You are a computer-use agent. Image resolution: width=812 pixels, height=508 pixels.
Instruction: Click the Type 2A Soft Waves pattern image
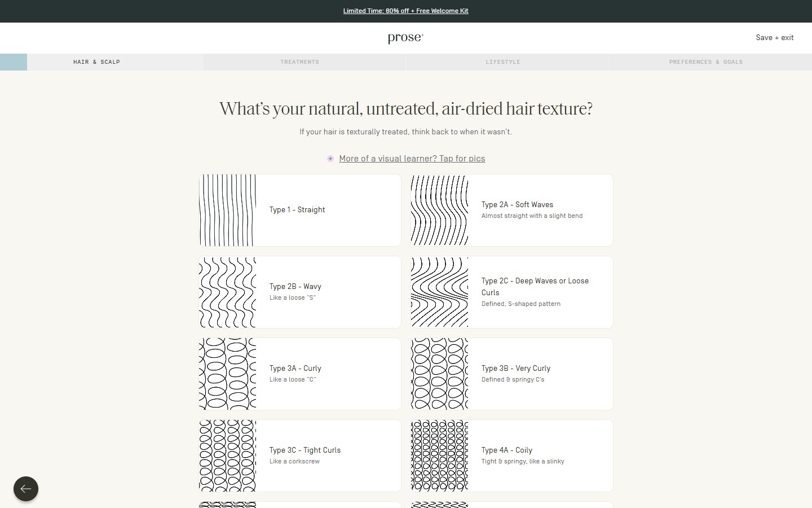[440, 210]
